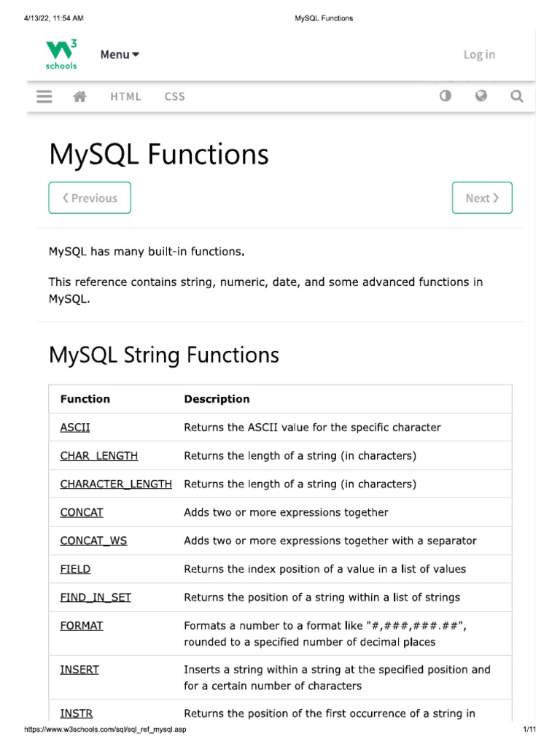Open the HTML tutorial tab

click(126, 96)
